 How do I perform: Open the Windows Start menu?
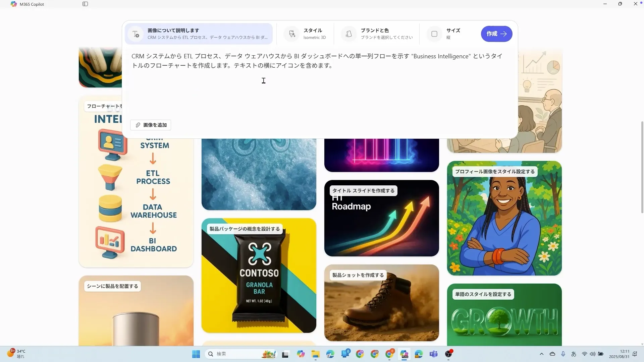196,354
